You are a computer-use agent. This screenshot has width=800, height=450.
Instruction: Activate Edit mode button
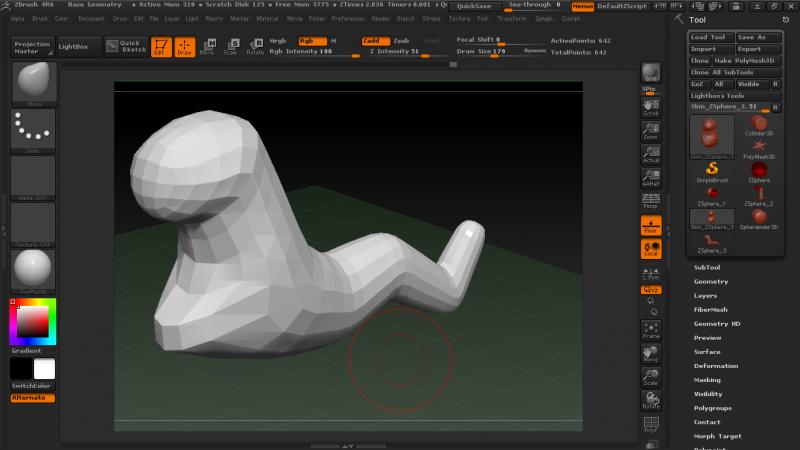pos(161,46)
